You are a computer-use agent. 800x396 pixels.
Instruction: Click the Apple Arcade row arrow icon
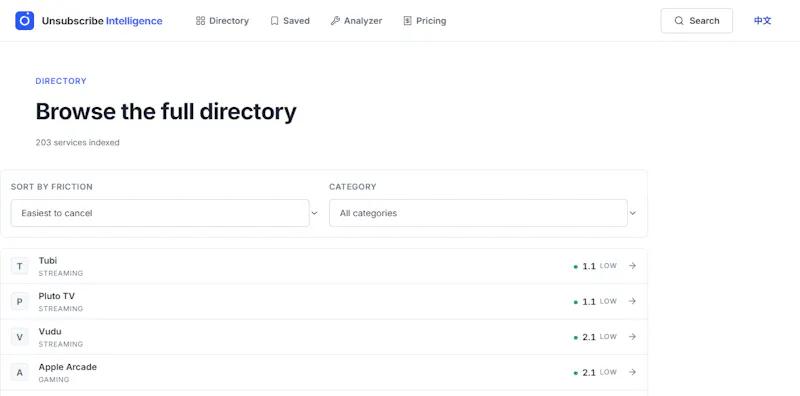point(632,372)
